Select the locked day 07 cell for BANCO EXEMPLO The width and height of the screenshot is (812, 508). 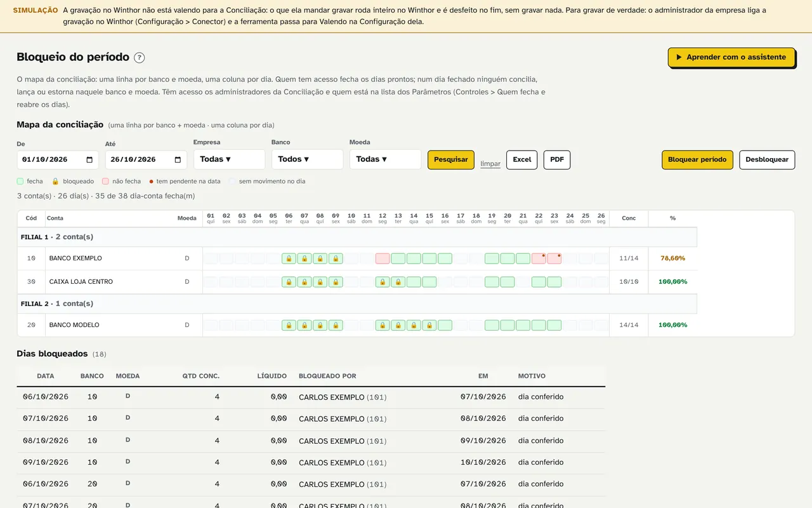click(304, 258)
